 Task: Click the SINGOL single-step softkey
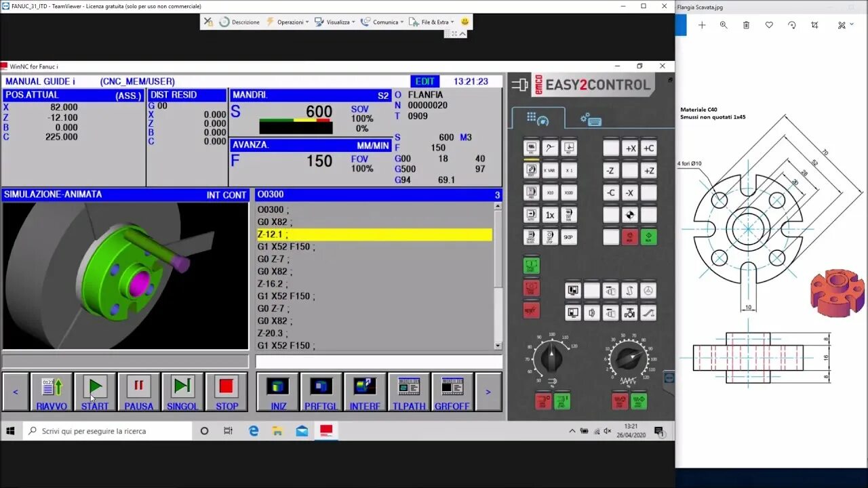pos(182,392)
